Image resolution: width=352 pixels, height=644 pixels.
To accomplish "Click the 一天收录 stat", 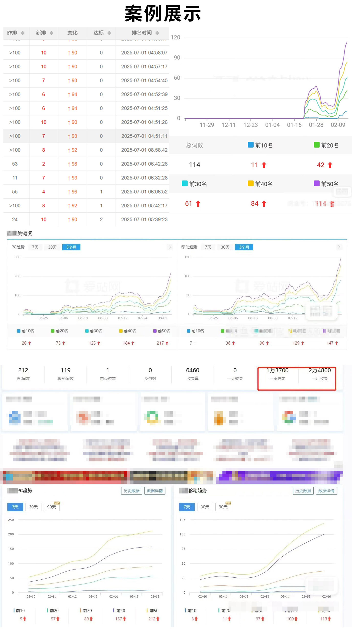I will 235,374.
